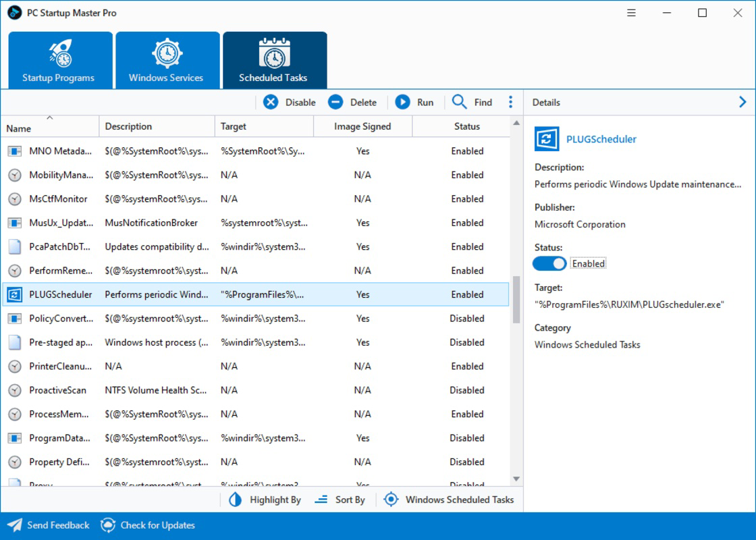Open Find using the magnifier icon

tap(458, 102)
